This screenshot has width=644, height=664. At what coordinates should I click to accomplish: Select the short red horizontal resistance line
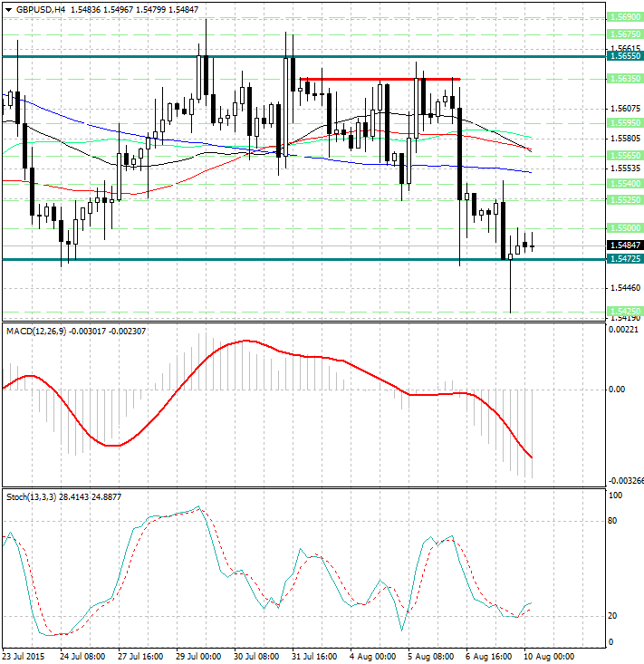coord(380,79)
